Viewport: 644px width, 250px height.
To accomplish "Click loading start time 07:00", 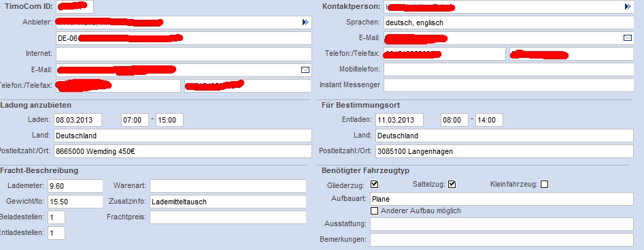I will point(135,120).
